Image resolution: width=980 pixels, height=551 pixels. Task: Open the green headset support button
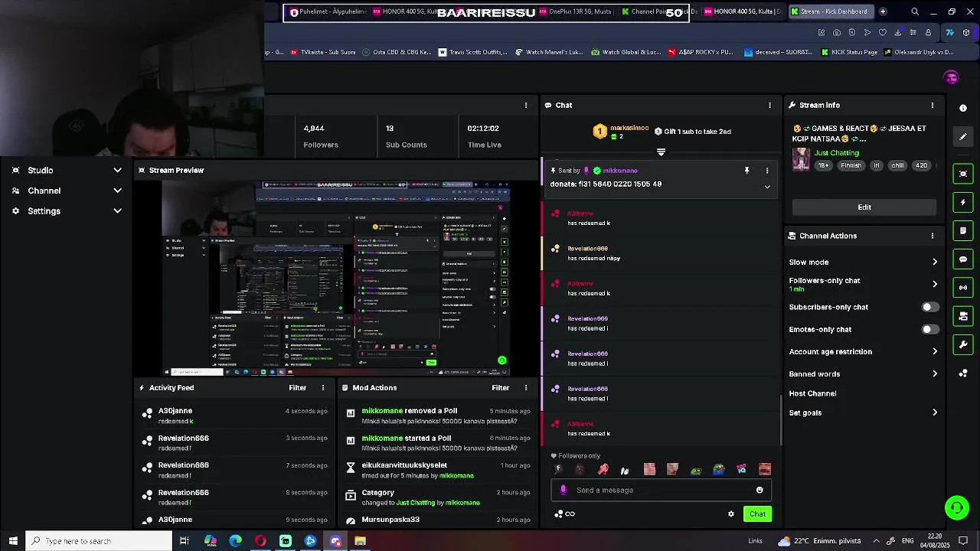tap(956, 507)
